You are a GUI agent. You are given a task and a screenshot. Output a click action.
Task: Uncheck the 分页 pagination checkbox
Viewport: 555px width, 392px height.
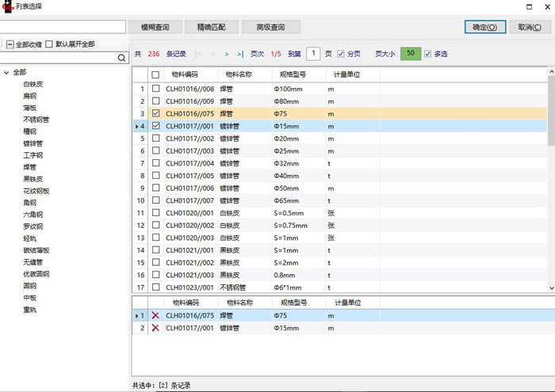pos(341,54)
